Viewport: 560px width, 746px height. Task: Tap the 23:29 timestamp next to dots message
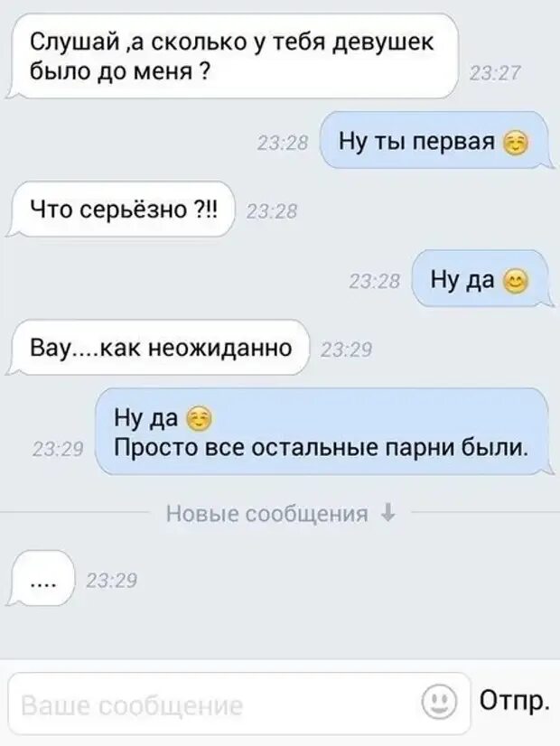pos(111,581)
